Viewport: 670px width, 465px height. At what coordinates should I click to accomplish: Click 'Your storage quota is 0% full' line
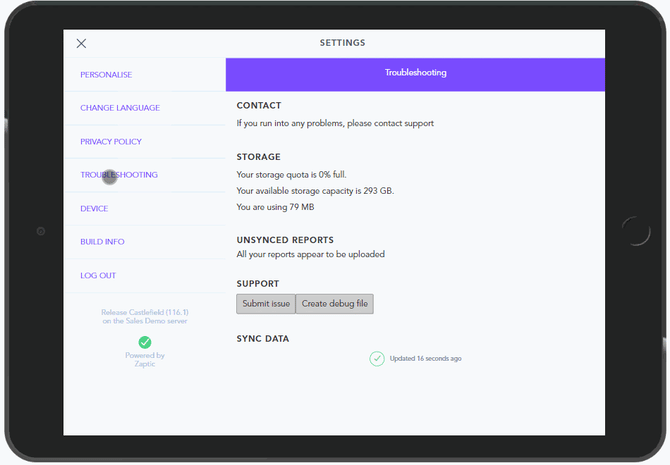click(291, 175)
